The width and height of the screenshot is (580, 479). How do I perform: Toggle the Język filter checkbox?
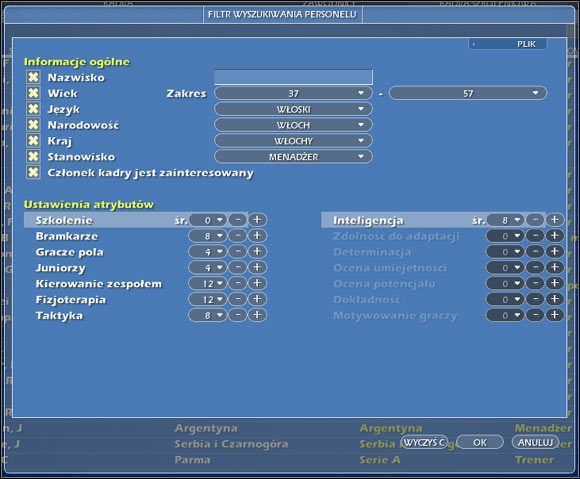click(33, 109)
